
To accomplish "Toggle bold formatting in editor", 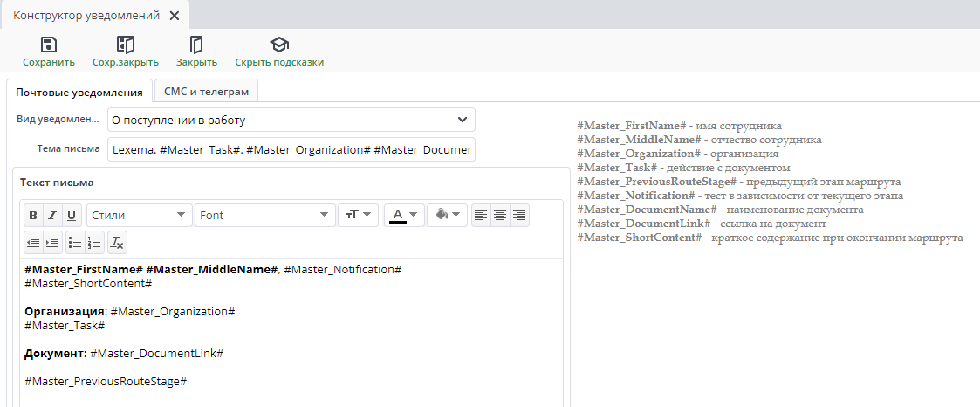I will click(33, 215).
